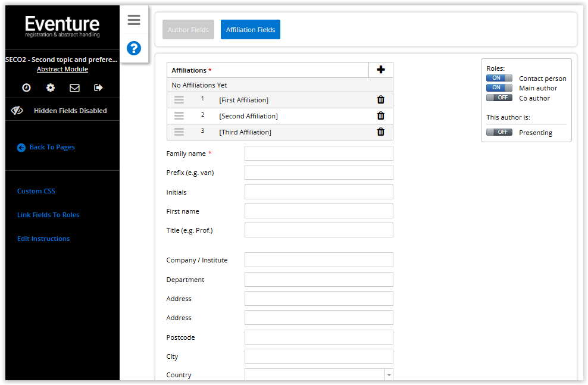Go Back To Pages link

[52, 147]
